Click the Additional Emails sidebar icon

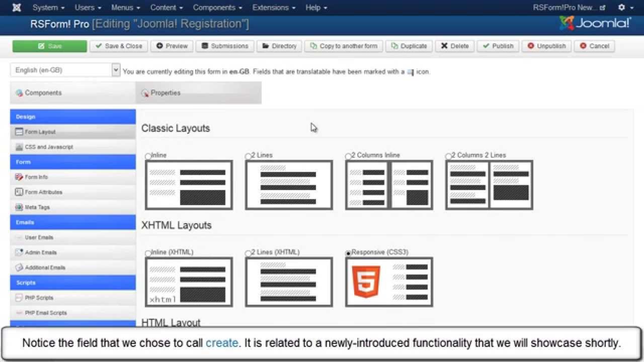(19, 267)
